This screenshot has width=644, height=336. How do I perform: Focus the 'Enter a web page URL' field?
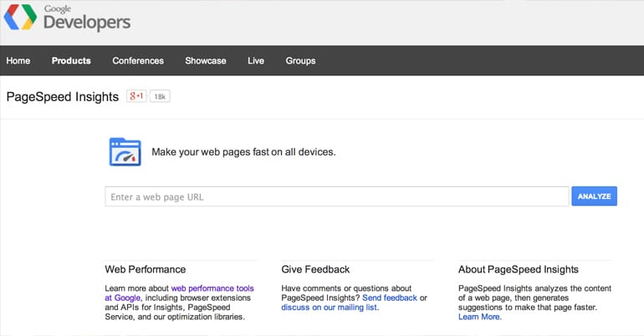336,197
